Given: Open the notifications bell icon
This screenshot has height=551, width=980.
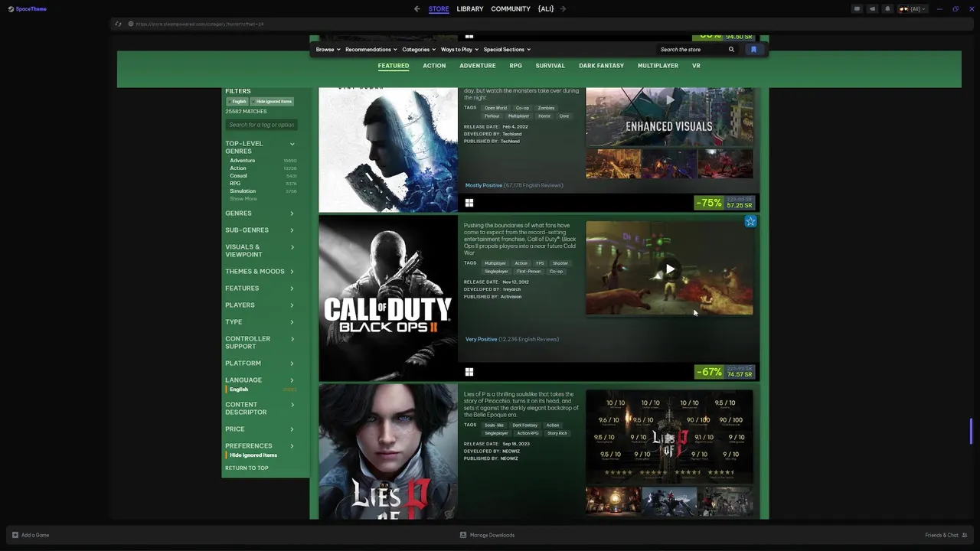Looking at the screenshot, I should tap(887, 9).
